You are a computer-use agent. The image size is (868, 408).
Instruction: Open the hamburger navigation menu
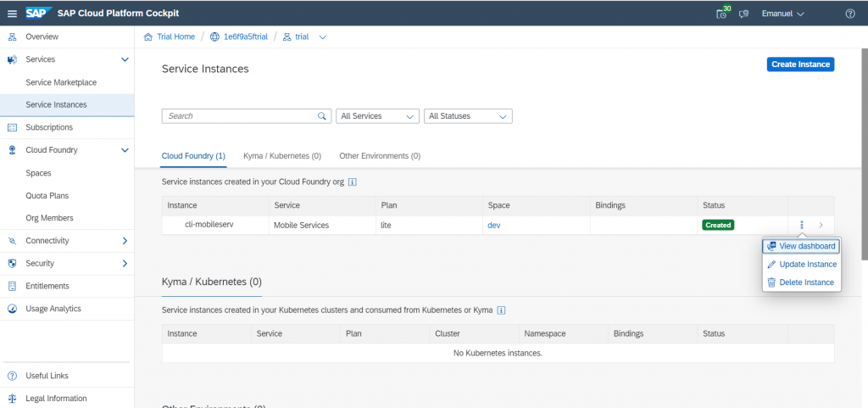click(12, 14)
